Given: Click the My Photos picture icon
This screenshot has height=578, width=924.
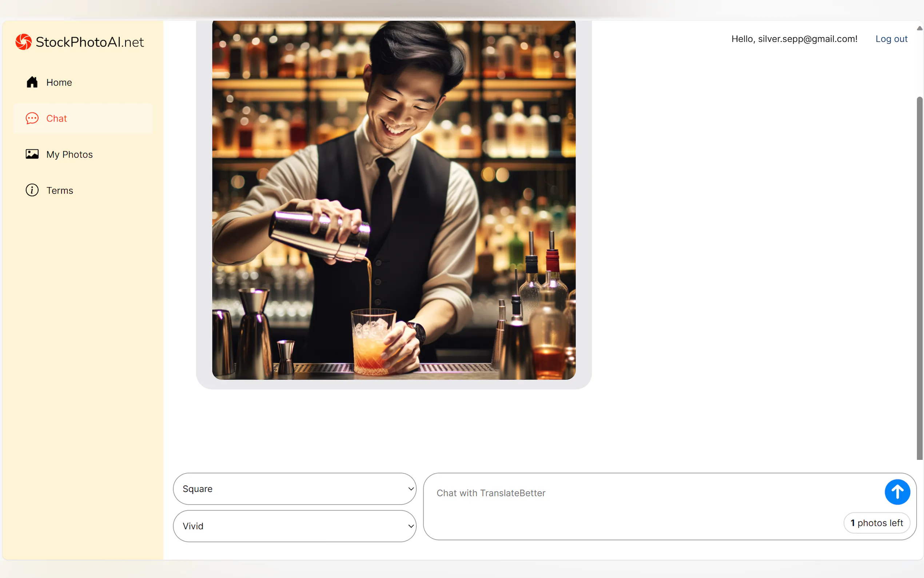Looking at the screenshot, I should pos(32,154).
